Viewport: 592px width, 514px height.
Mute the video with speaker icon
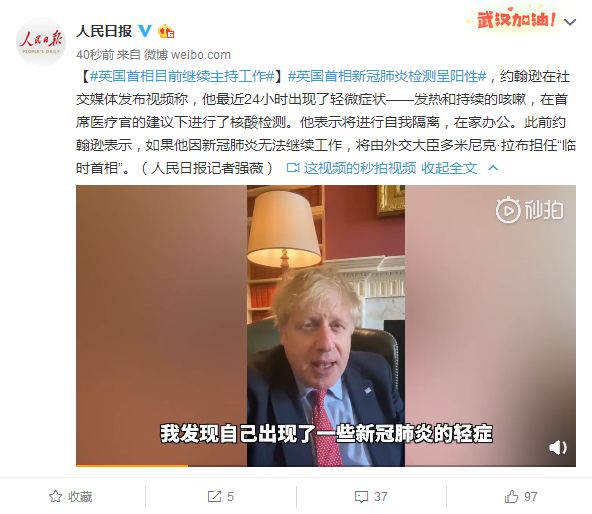coord(558,448)
